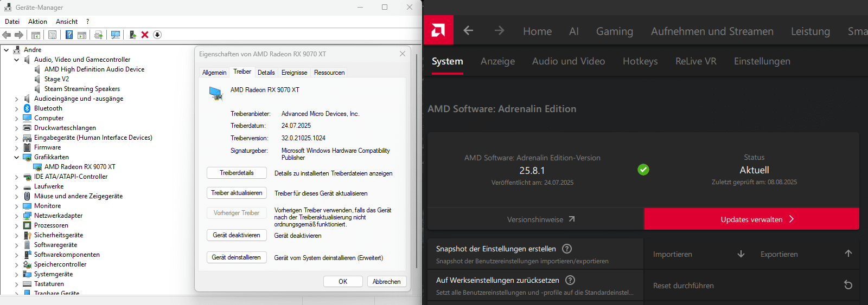Collapse the Grafikkarten tree node
The height and width of the screenshot is (305, 868).
[x=16, y=158]
